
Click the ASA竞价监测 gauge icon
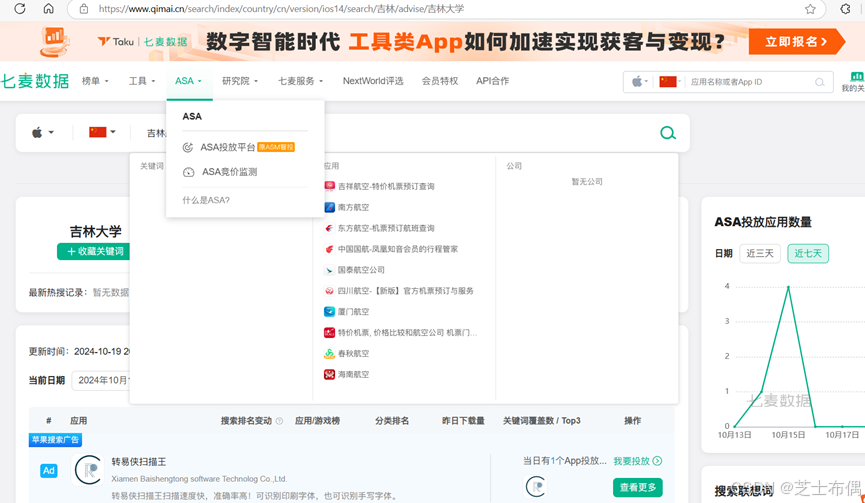point(188,172)
